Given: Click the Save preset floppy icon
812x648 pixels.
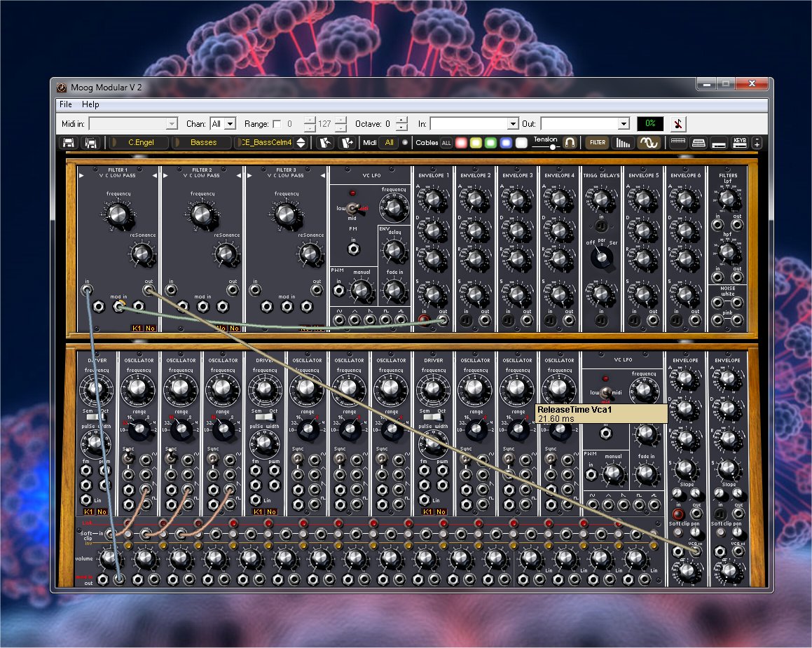Looking at the screenshot, I should tap(68, 142).
